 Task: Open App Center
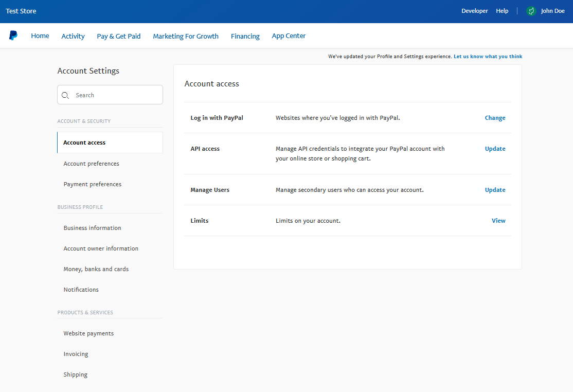289,36
